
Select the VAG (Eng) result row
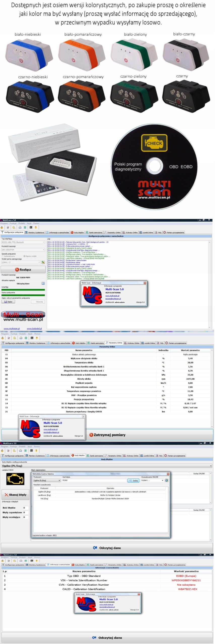point(100,499)
